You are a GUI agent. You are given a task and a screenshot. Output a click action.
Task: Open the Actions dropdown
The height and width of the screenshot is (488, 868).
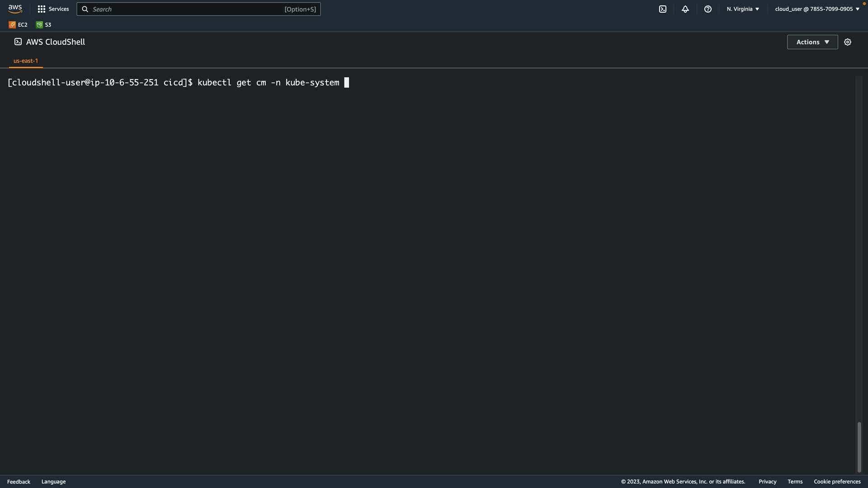click(812, 42)
